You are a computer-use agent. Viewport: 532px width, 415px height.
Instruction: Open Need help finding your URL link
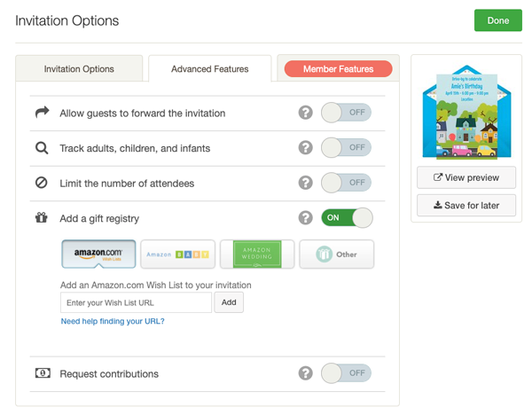113,321
